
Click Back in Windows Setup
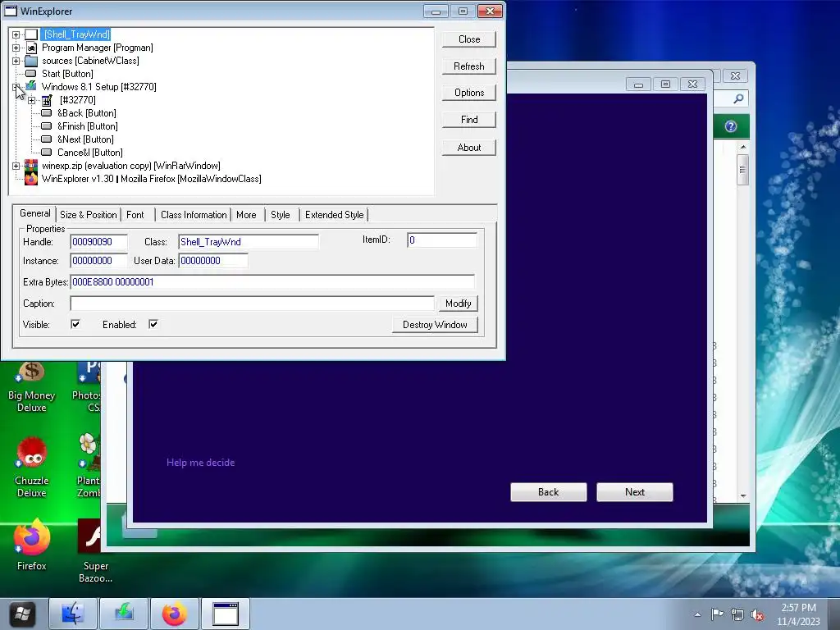point(549,492)
